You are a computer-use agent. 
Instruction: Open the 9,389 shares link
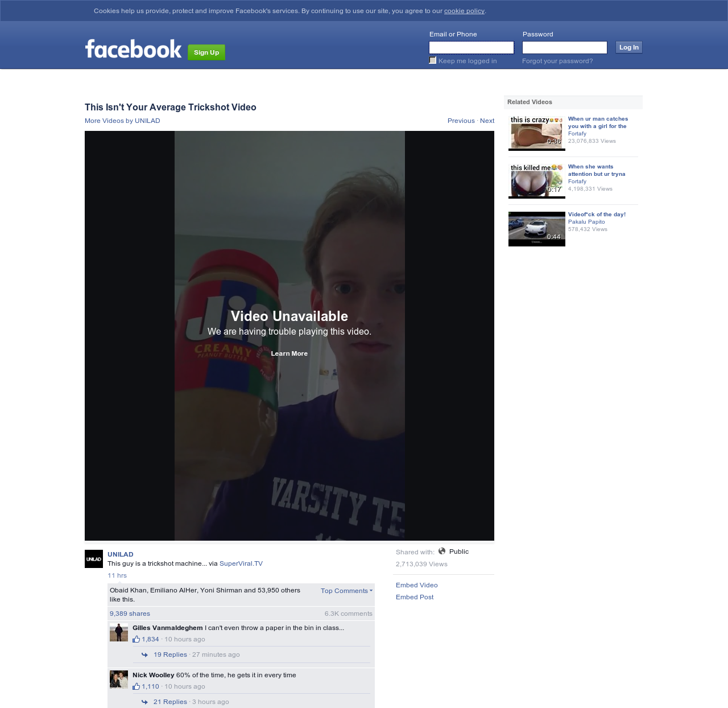point(130,614)
